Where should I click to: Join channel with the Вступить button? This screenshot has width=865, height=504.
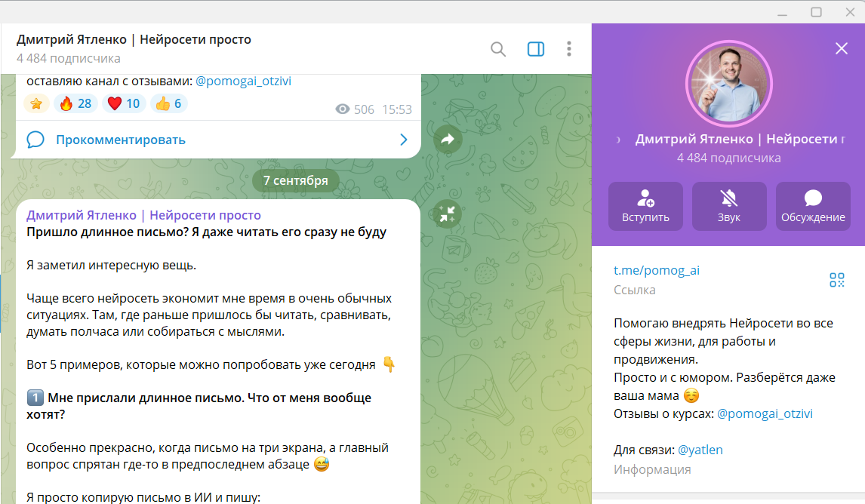click(645, 206)
